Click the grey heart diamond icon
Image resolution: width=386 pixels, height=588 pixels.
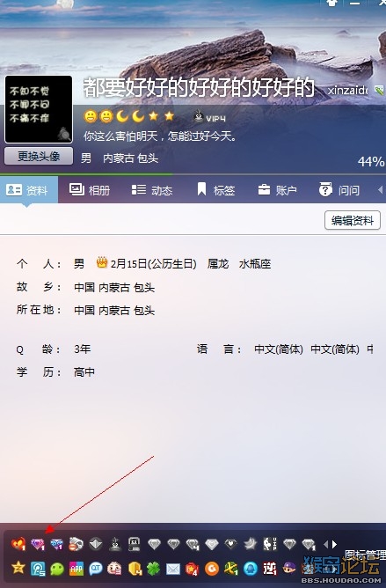tap(231, 544)
